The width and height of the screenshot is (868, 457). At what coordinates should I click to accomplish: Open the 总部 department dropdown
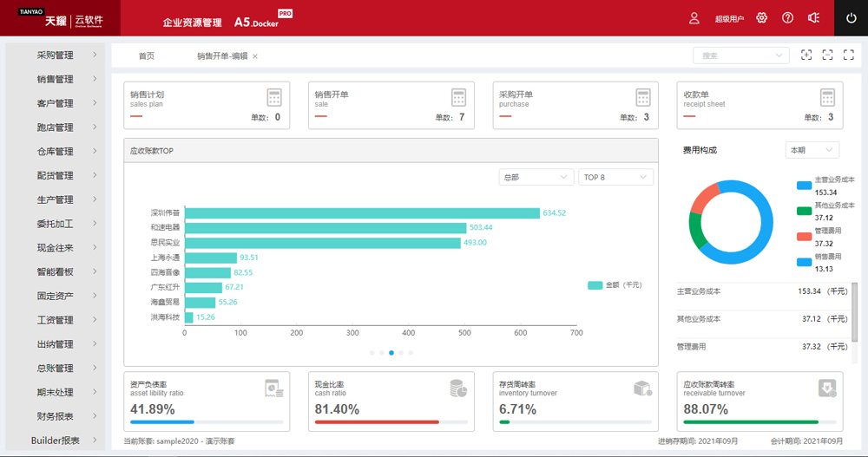(535, 177)
